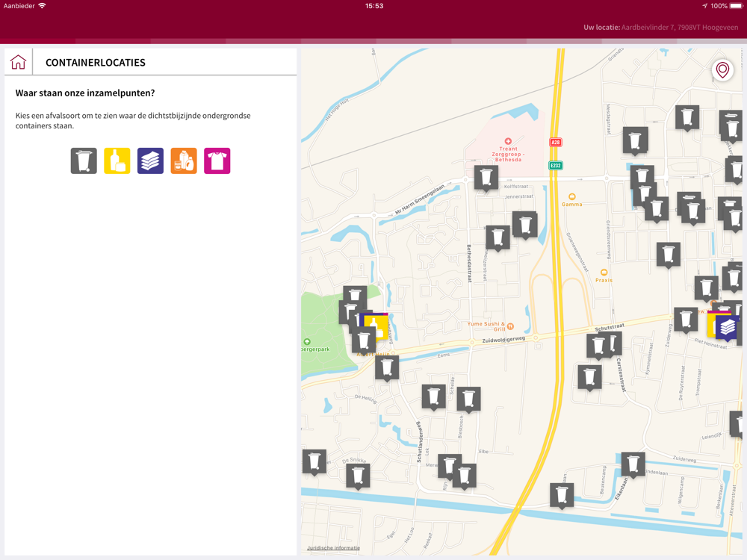Select the pink textile shirt filter

(x=217, y=161)
